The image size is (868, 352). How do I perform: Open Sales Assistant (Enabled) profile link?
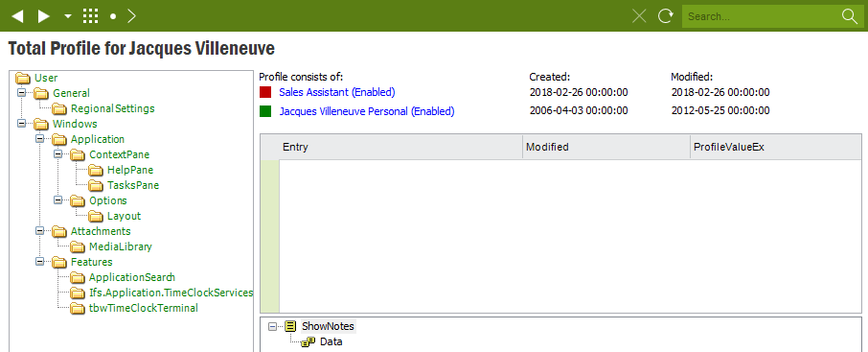pos(336,92)
